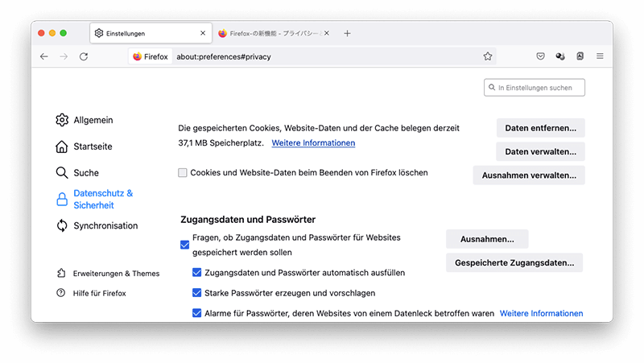The height and width of the screenshot is (363, 644).
Task: Enable deleting cookies when Firefox closes
Action: [x=183, y=173]
